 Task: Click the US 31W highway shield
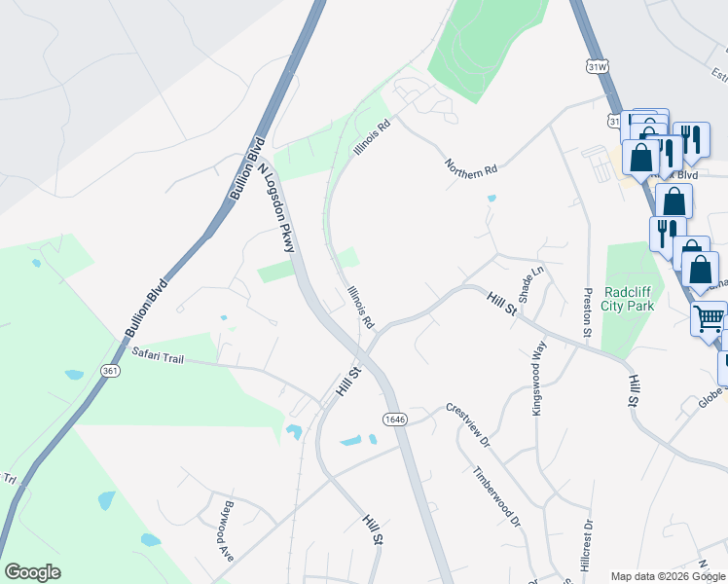click(x=597, y=67)
